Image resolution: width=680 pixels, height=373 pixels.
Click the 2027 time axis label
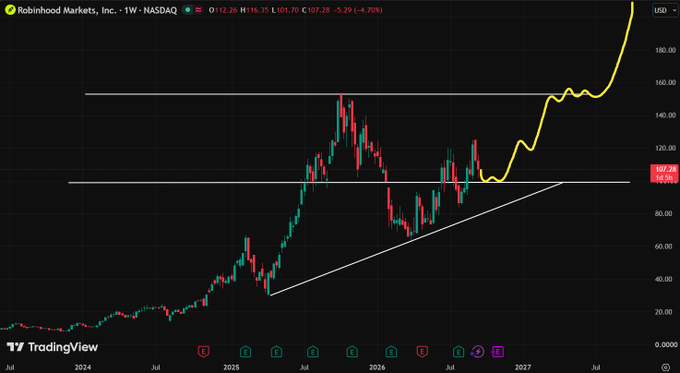[x=523, y=367]
